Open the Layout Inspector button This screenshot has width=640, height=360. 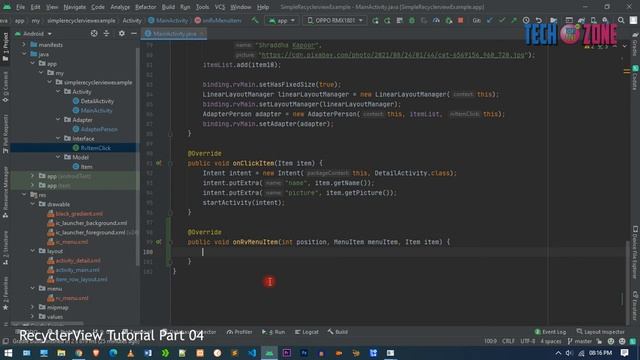601,332
